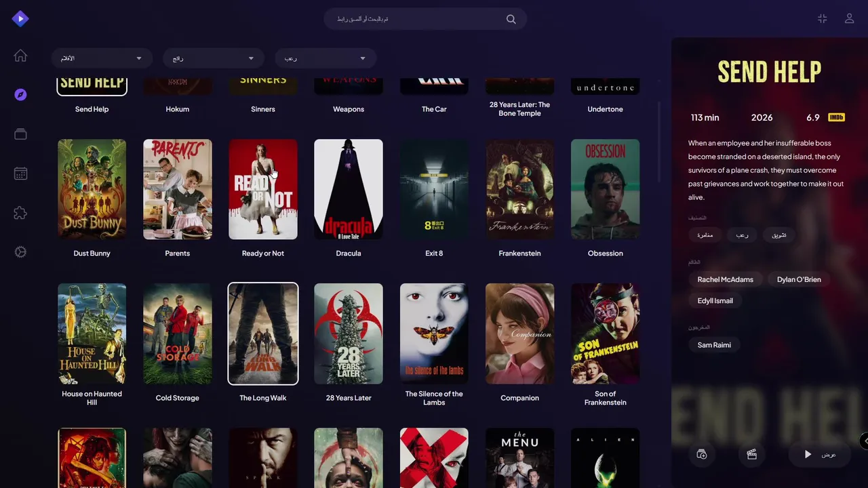Select the مغامرة genre chip
Image resolution: width=868 pixels, height=488 pixels.
(705, 235)
